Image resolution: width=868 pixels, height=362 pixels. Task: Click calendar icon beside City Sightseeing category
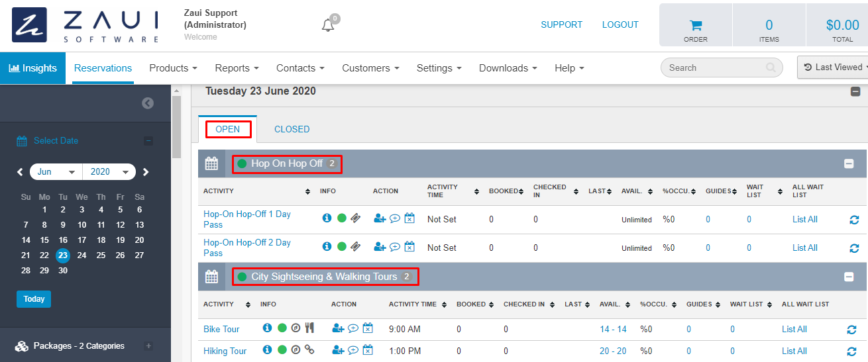pos(211,276)
